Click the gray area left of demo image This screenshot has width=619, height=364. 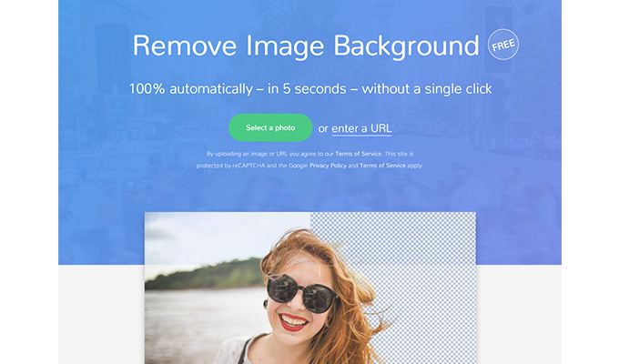[100, 314]
